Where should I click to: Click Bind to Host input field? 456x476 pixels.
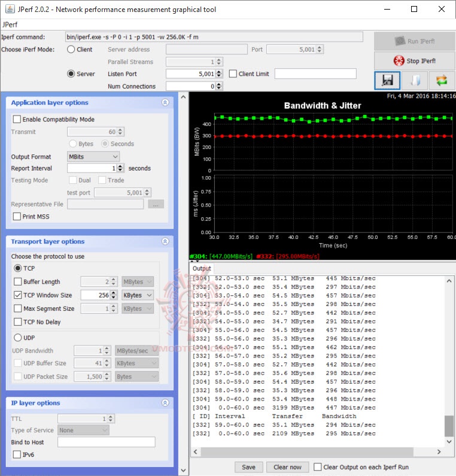(x=107, y=442)
